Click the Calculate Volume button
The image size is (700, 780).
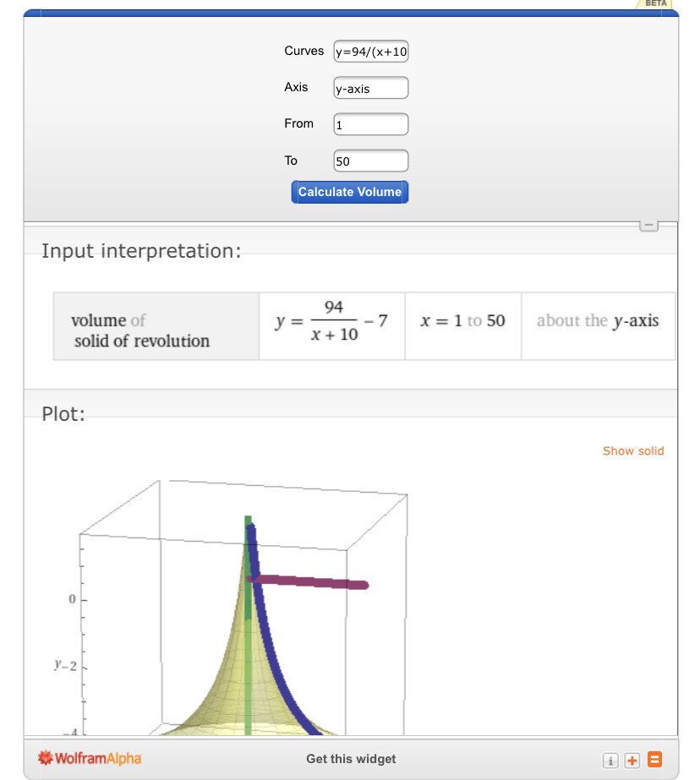click(x=350, y=192)
